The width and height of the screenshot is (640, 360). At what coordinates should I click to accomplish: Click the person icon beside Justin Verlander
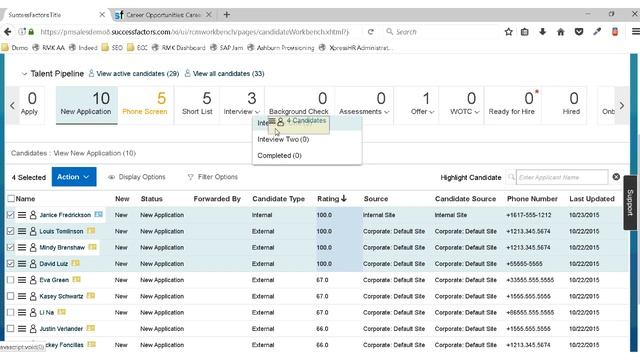[x=33, y=329]
